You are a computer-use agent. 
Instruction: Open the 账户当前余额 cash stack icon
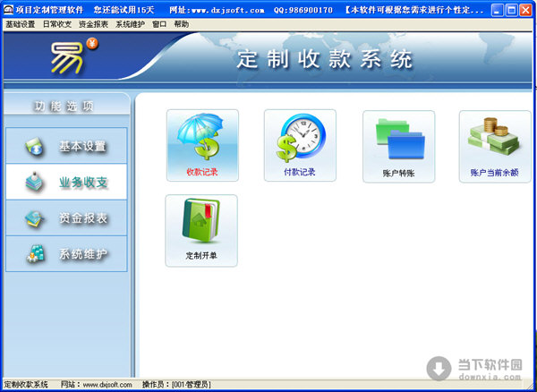[x=494, y=145]
